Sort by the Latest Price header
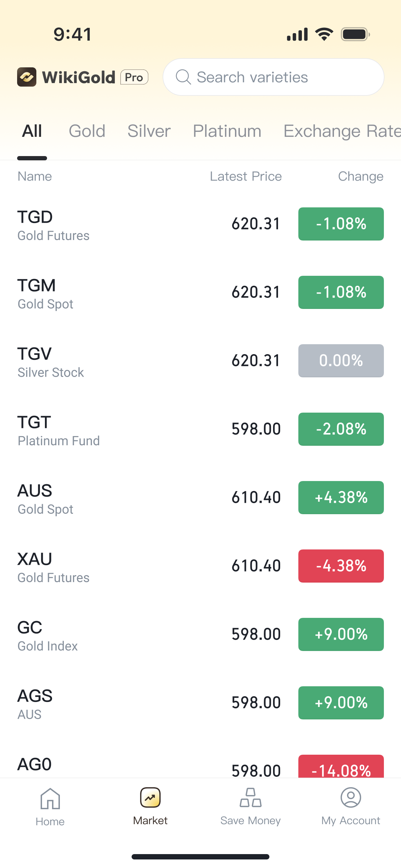This screenshot has height=868, width=401. 246,176
